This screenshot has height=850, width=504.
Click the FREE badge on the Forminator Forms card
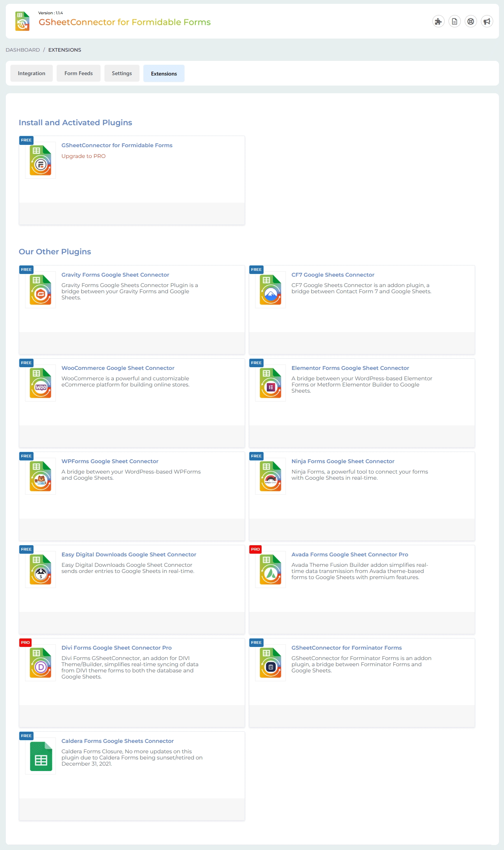point(256,642)
